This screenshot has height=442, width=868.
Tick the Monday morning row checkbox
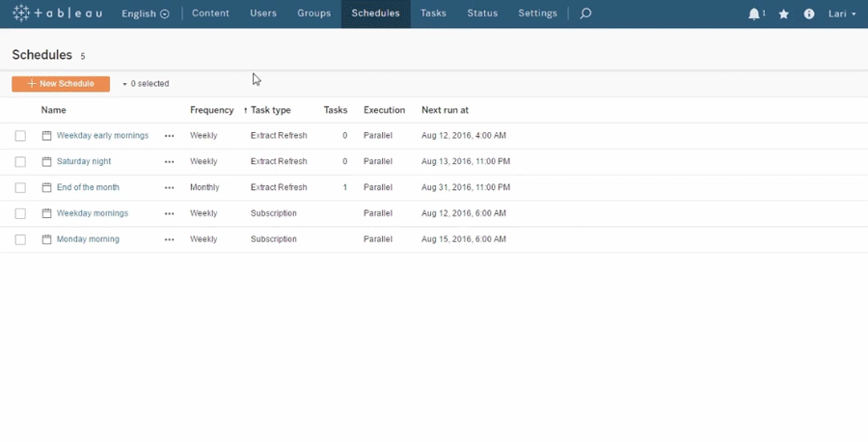tap(20, 239)
